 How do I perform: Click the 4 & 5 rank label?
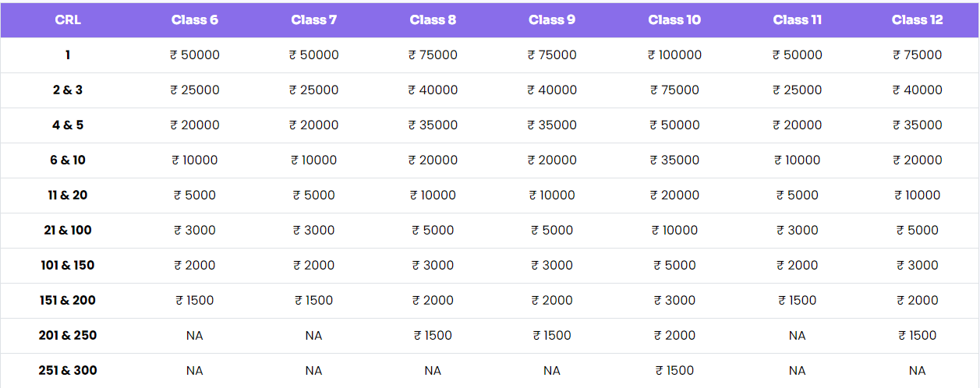coord(68,125)
